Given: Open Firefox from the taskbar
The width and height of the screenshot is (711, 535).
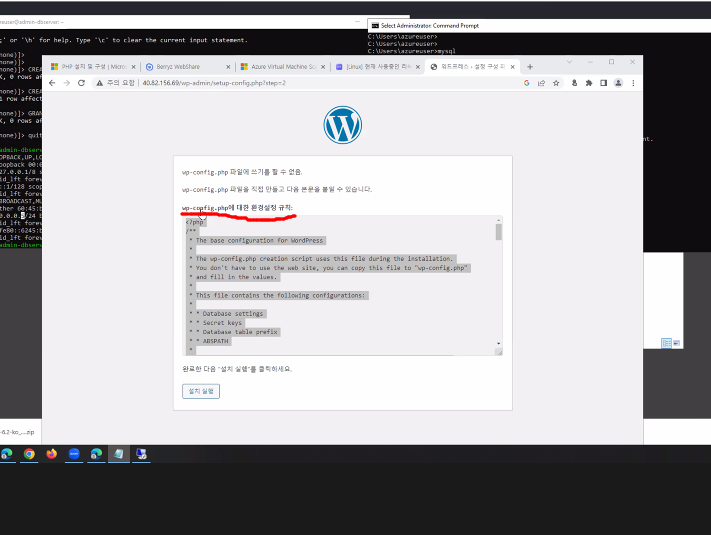Looking at the screenshot, I should click(51, 453).
